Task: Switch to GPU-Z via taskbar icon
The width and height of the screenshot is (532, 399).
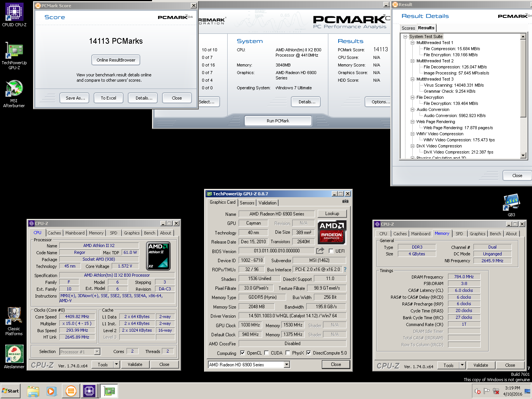Action: click(109, 391)
